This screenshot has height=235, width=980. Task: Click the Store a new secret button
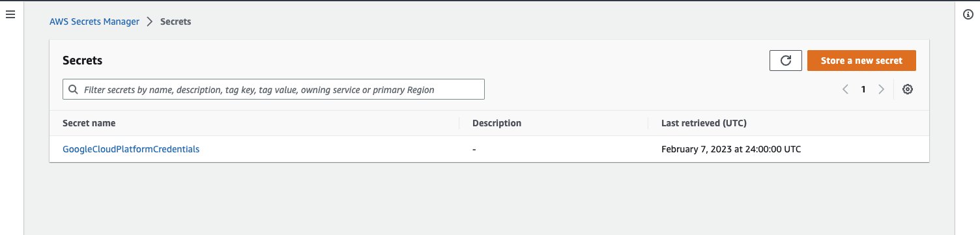pyautogui.click(x=861, y=61)
